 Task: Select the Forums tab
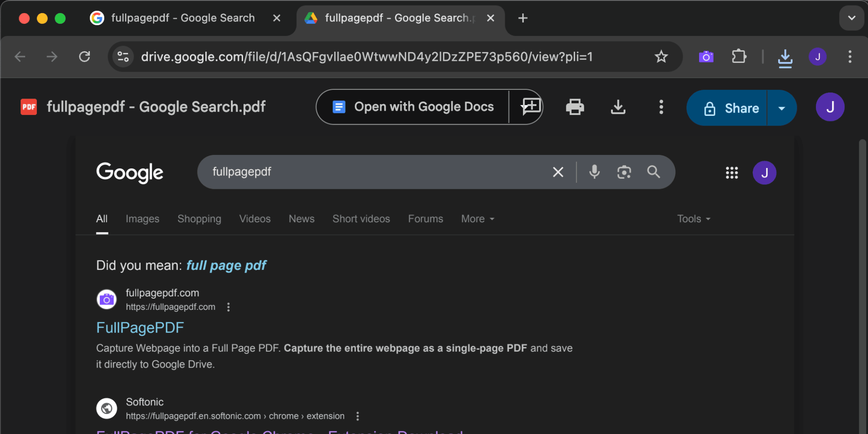click(x=425, y=219)
